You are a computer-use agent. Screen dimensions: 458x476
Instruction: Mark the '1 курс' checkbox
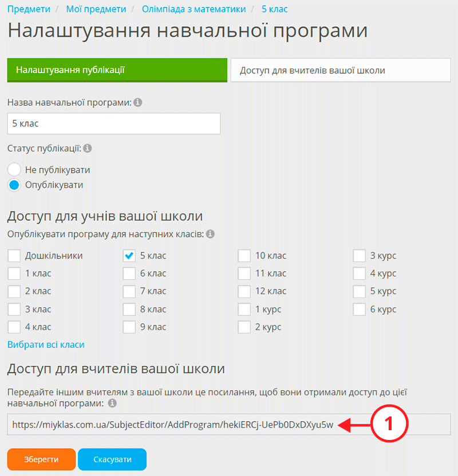pos(244,309)
